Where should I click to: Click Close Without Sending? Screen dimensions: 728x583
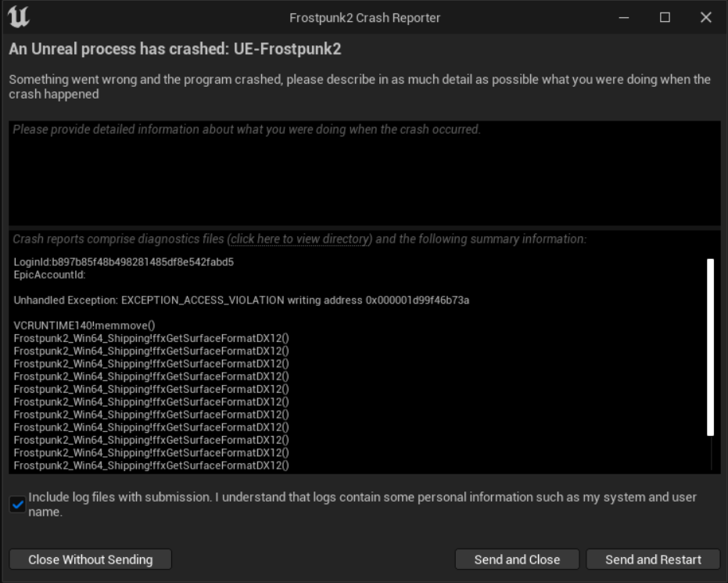(91, 560)
